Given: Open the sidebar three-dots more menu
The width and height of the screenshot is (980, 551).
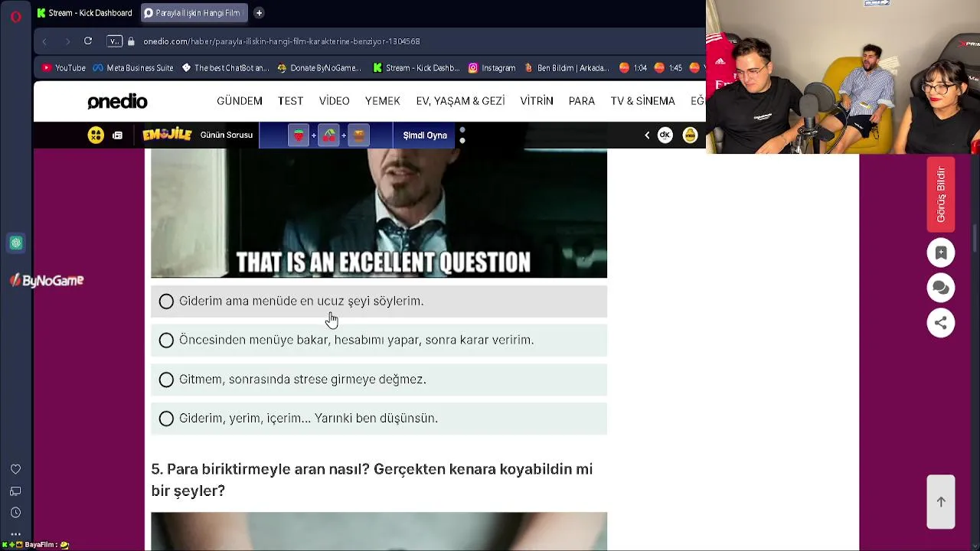Looking at the screenshot, I should pyautogui.click(x=15, y=534).
